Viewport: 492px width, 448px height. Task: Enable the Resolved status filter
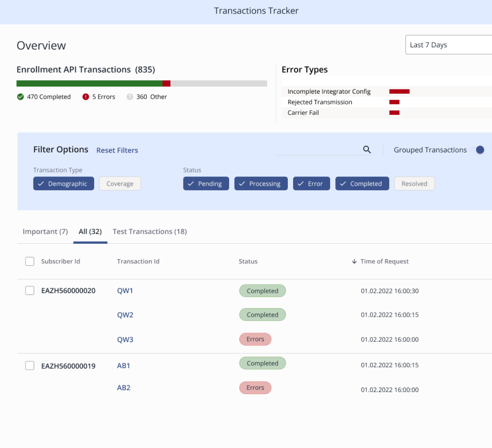tap(414, 184)
